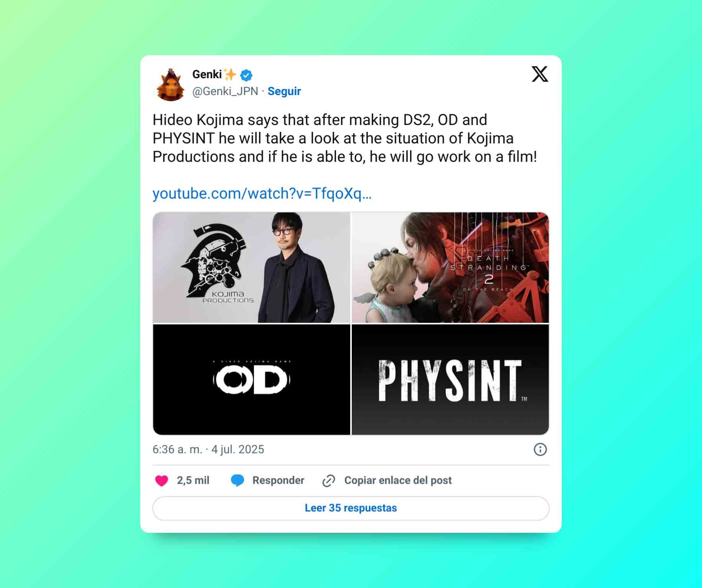The height and width of the screenshot is (588, 702).
Task: Click the blue verified badge
Action: 246,75
